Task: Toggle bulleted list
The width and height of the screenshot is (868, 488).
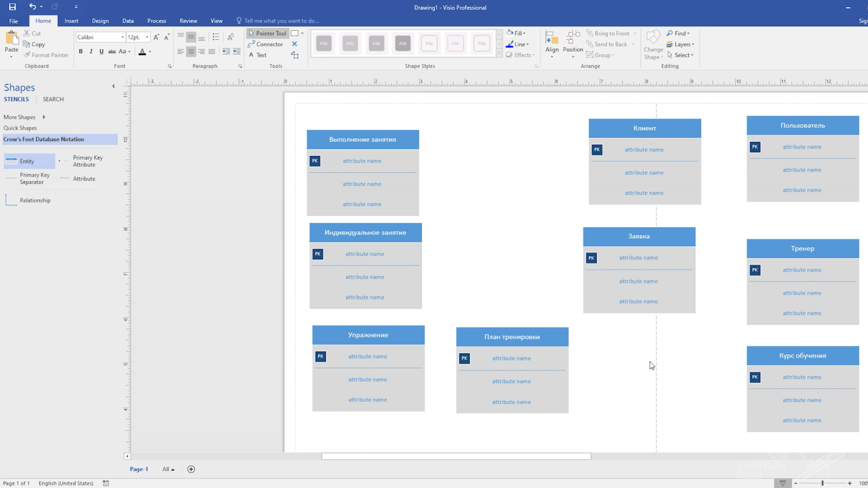Action: coord(216,37)
